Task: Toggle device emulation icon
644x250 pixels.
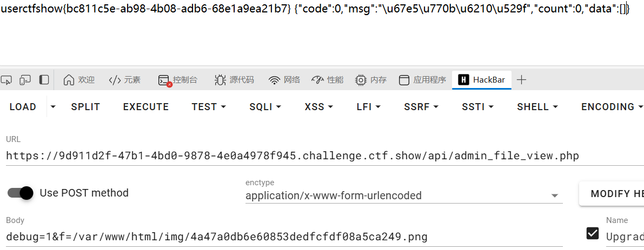Action: point(25,80)
